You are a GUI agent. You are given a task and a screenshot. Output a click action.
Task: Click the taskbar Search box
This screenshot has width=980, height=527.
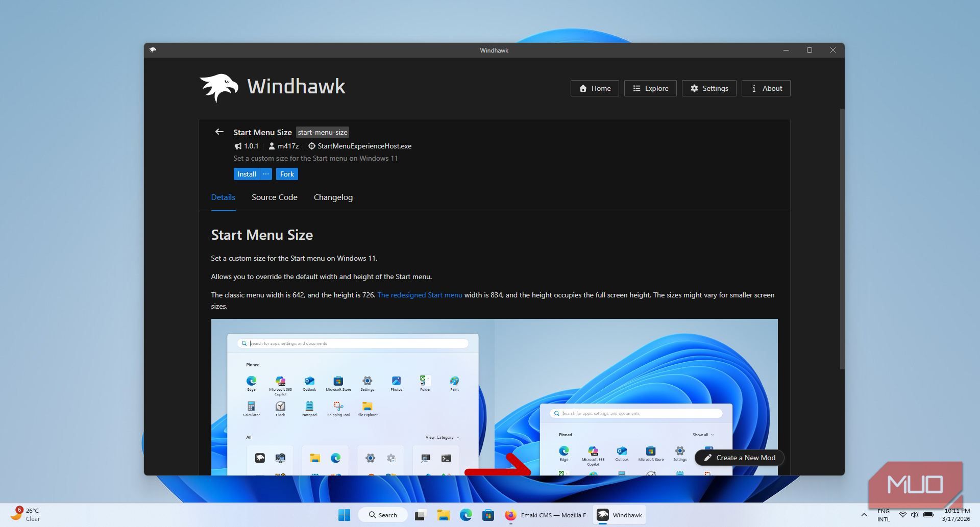coord(383,515)
